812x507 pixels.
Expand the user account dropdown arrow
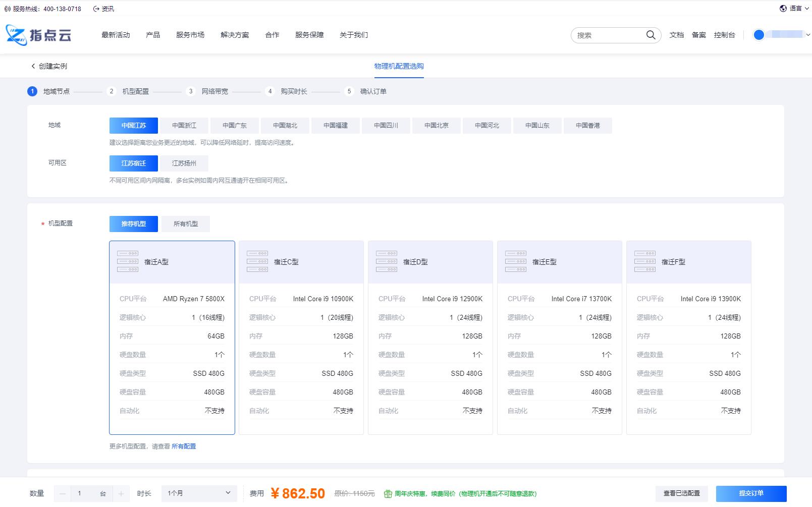pyautogui.click(x=807, y=35)
